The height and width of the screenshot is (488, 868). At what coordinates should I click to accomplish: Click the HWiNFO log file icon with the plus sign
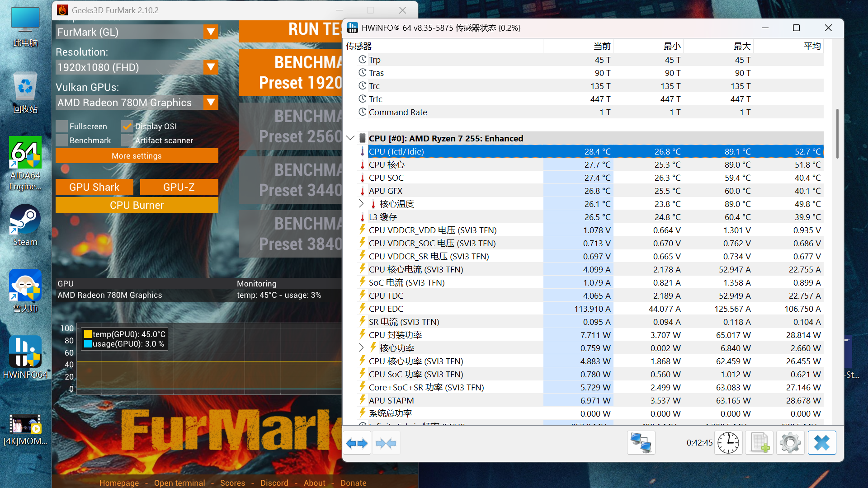759,443
